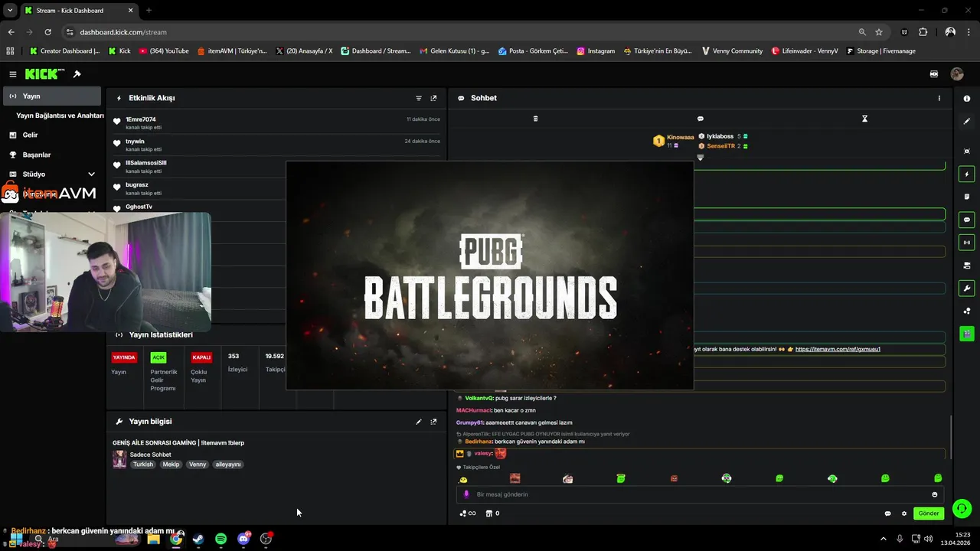Screen dimensions: 980x551
Task: Open the layout icon beside profile avatar
Action: point(933,74)
